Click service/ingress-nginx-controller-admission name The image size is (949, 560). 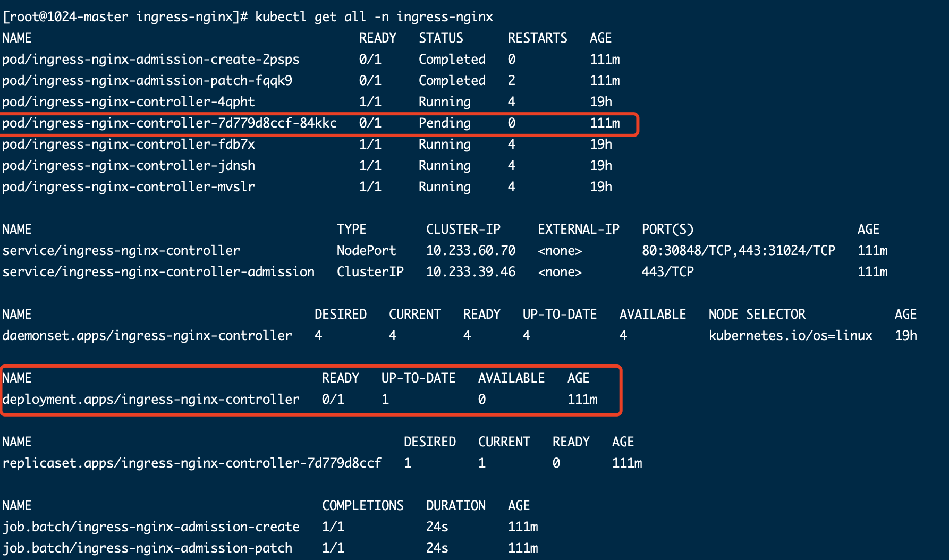point(158,272)
